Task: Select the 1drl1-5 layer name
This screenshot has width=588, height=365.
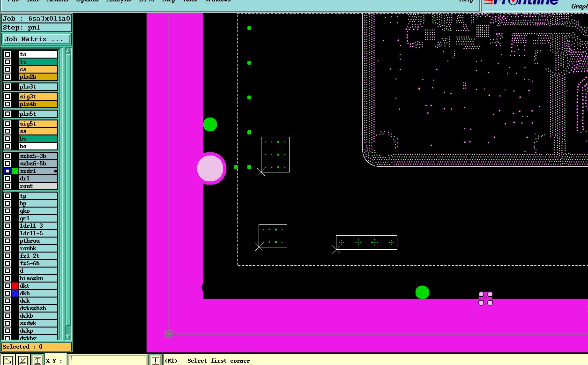Action: tap(38, 233)
